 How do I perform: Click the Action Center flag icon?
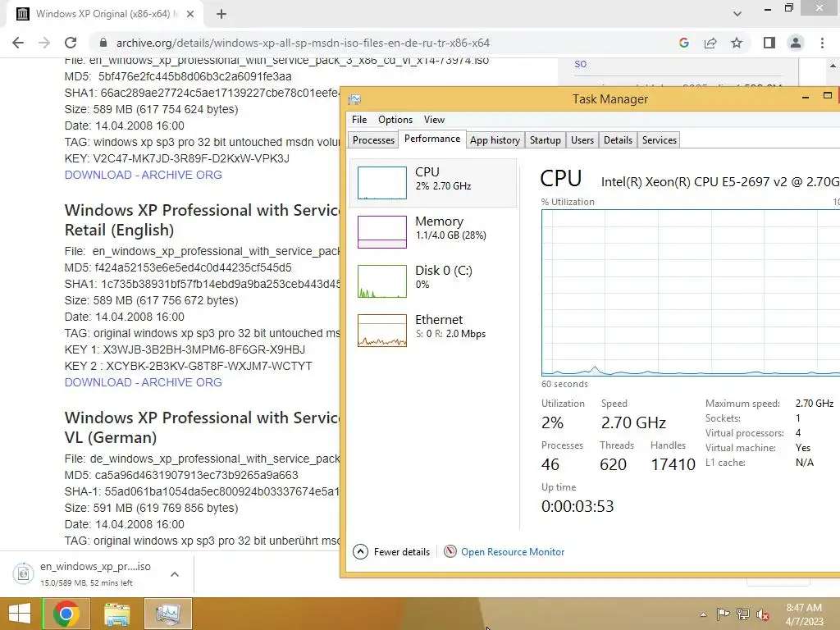pyautogui.click(x=724, y=614)
